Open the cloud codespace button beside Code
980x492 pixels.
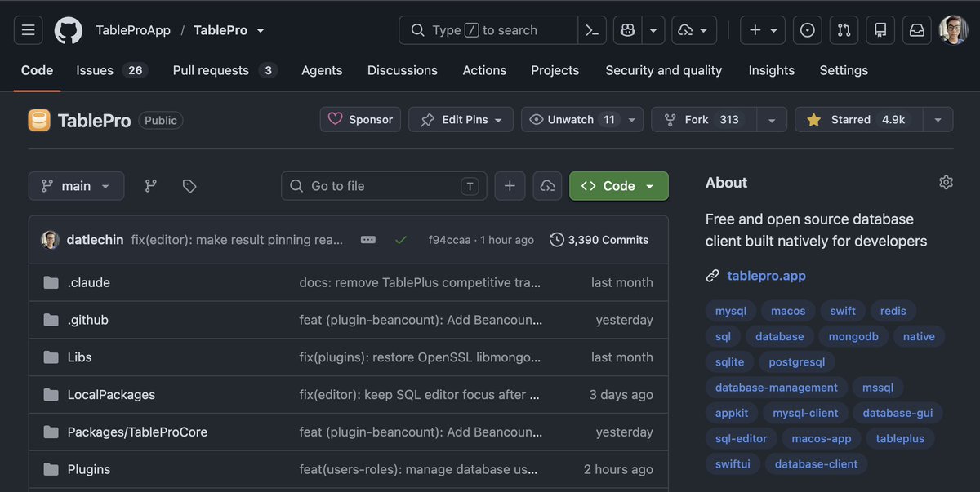(547, 186)
